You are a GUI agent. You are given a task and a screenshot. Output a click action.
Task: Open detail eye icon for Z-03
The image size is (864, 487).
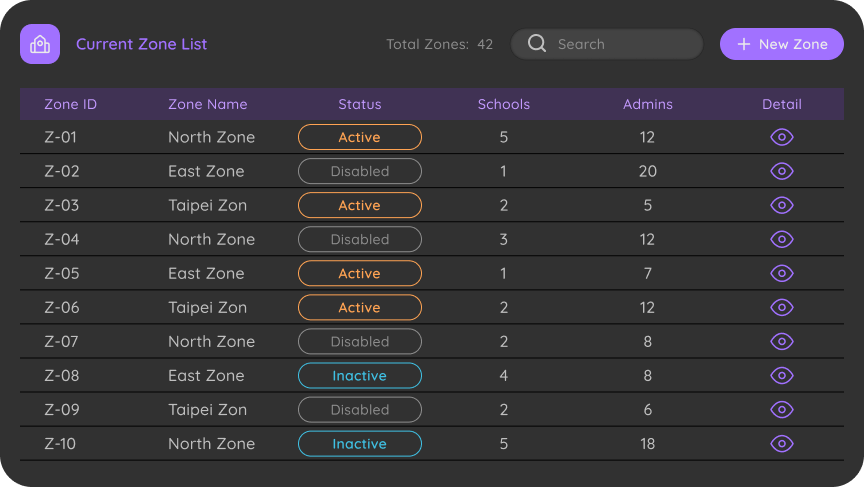pyautogui.click(x=781, y=205)
